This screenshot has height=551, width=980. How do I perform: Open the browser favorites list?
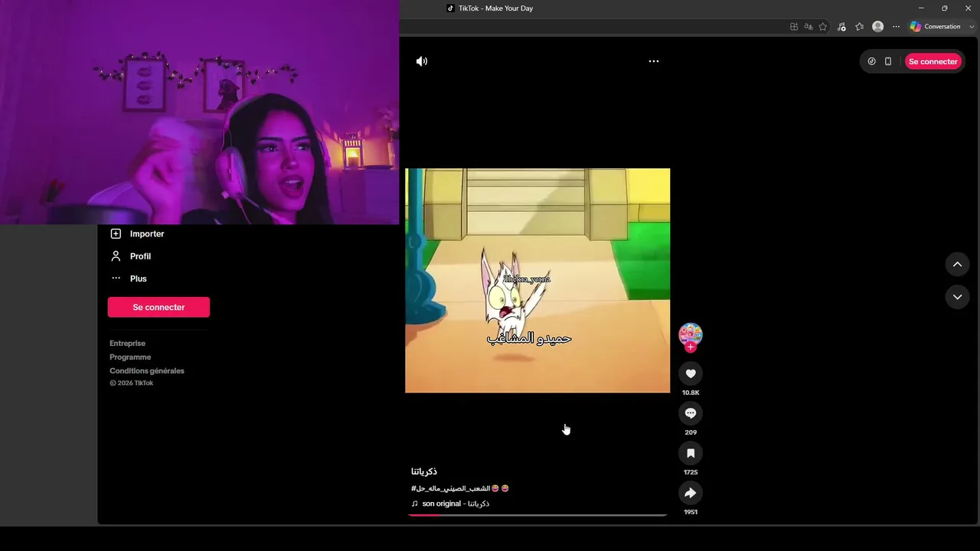tap(860, 27)
